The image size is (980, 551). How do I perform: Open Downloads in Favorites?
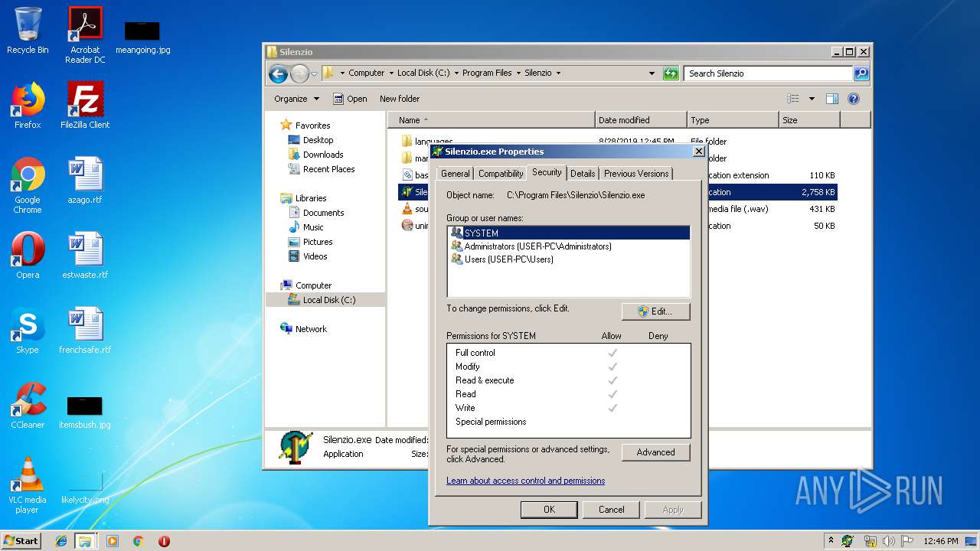click(315, 155)
